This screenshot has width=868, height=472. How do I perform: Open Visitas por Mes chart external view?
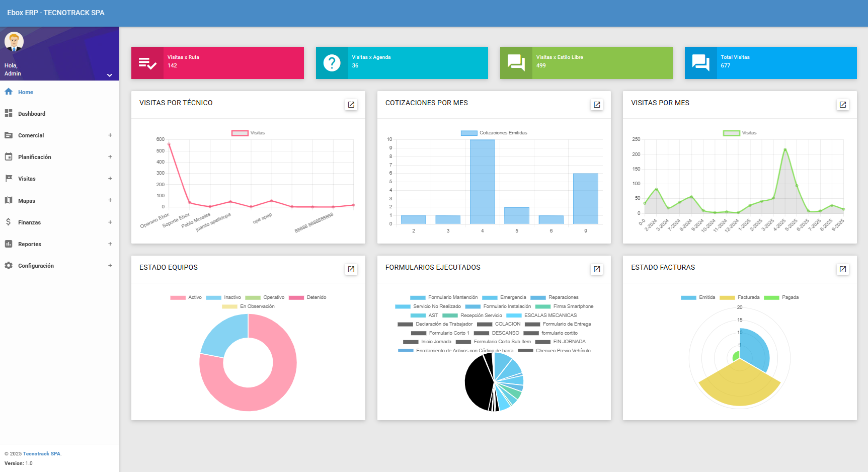tap(843, 105)
